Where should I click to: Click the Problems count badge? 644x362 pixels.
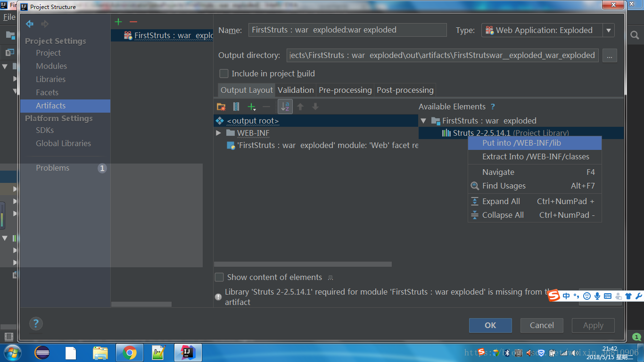102,168
